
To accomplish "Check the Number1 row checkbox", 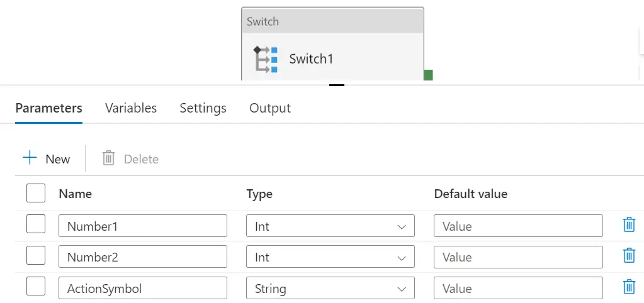I will (x=36, y=224).
